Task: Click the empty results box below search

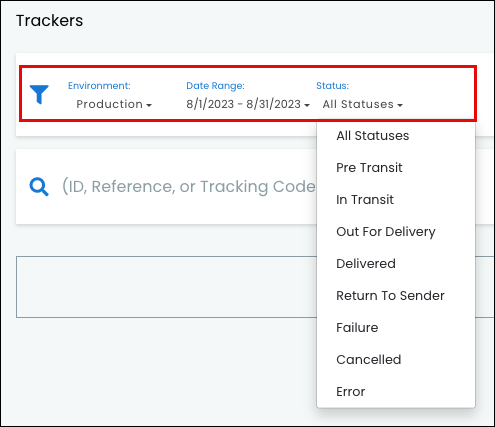Action: (x=166, y=287)
